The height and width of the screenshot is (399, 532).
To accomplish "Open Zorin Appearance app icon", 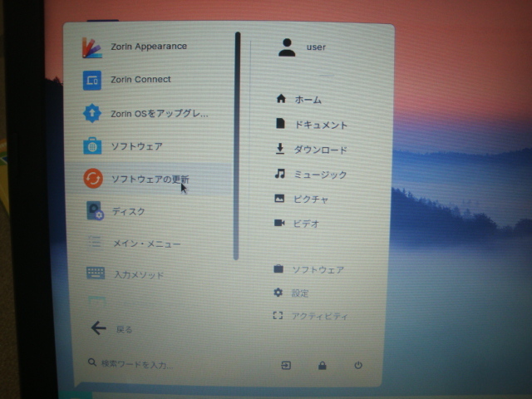I will [91, 47].
